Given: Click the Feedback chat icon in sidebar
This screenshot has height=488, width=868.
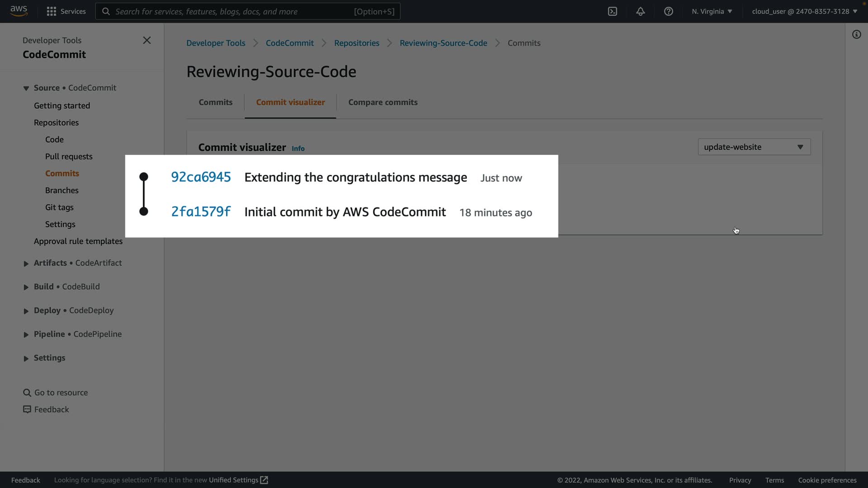Looking at the screenshot, I should 27,409.
